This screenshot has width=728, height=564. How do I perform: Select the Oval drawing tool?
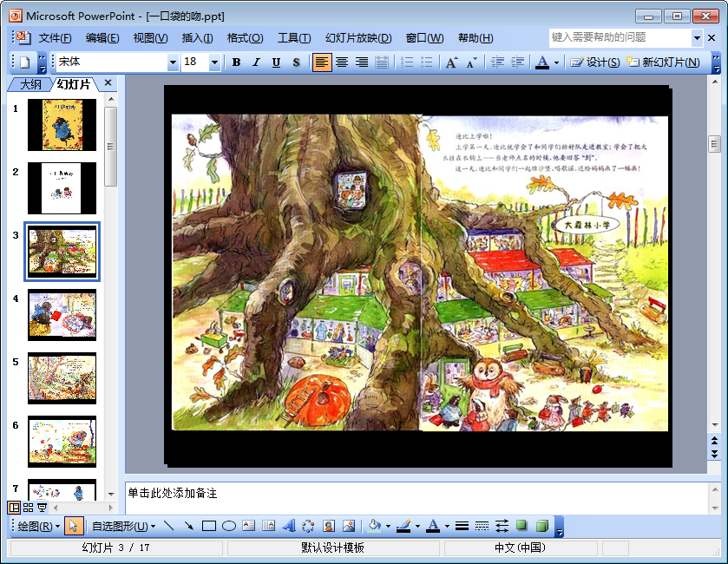(229, 526)
